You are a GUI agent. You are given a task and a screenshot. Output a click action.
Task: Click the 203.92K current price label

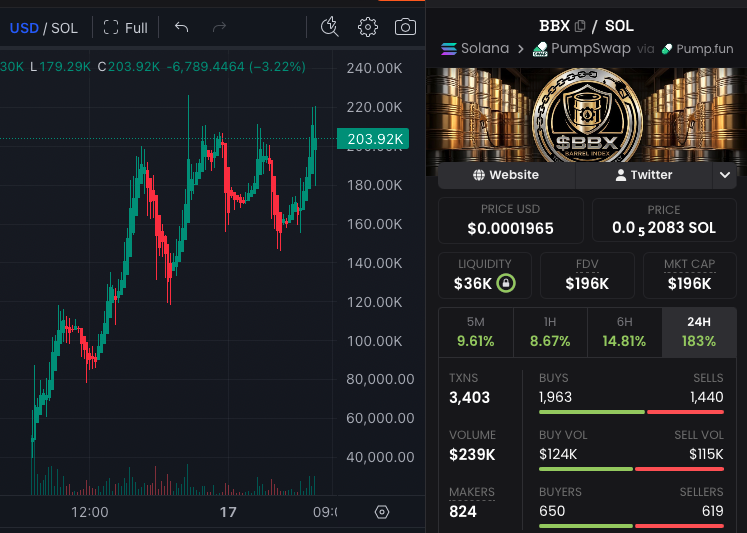click(373, 139)
